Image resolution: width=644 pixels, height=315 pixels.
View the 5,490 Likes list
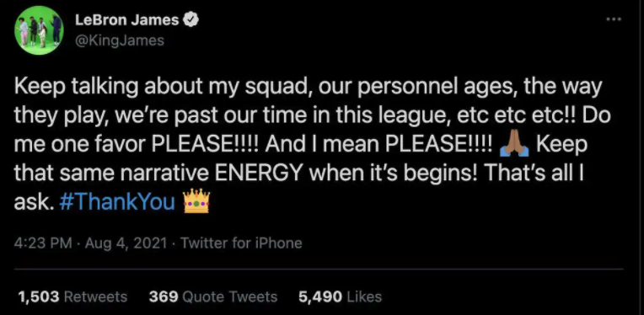(340, 296)
